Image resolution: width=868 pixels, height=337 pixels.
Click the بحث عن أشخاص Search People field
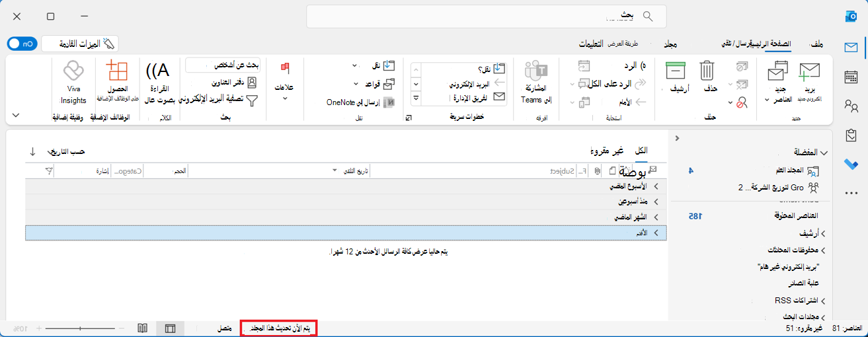coord(222,65)
